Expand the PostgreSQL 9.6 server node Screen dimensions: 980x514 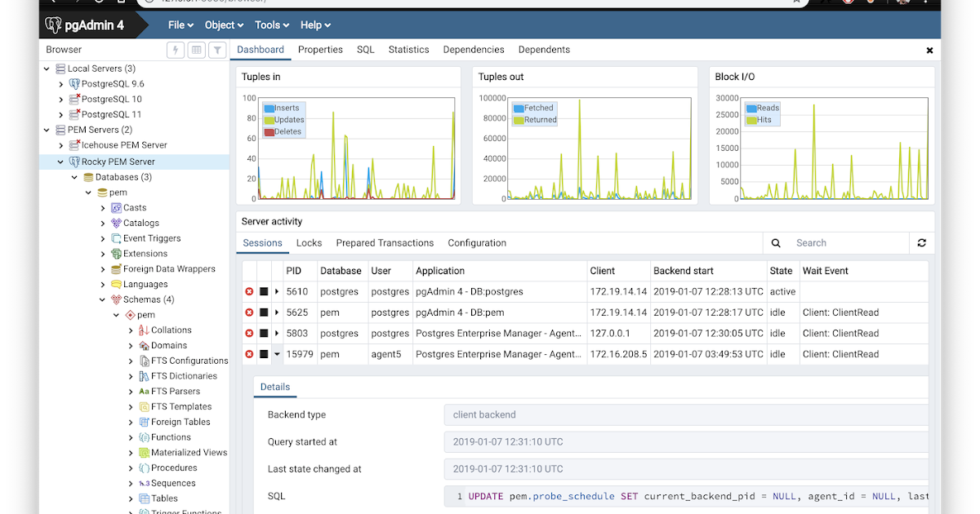point(61,84)
